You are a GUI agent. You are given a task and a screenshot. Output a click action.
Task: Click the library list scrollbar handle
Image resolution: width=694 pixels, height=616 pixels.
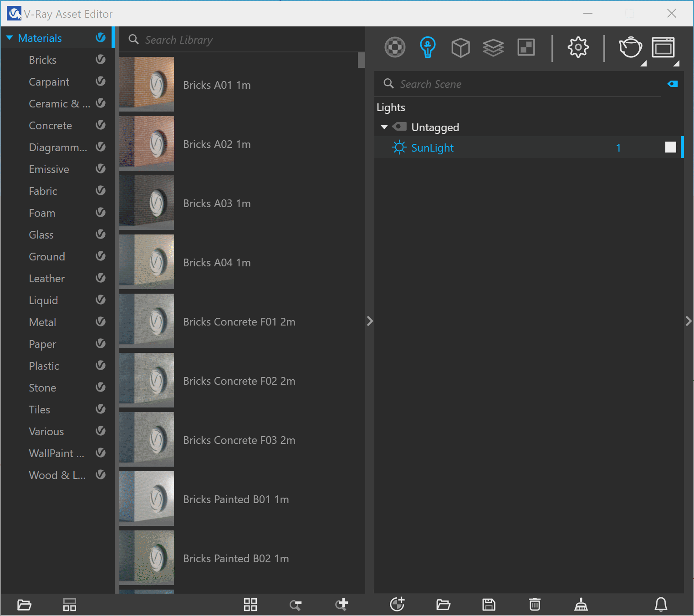point(362,60)
